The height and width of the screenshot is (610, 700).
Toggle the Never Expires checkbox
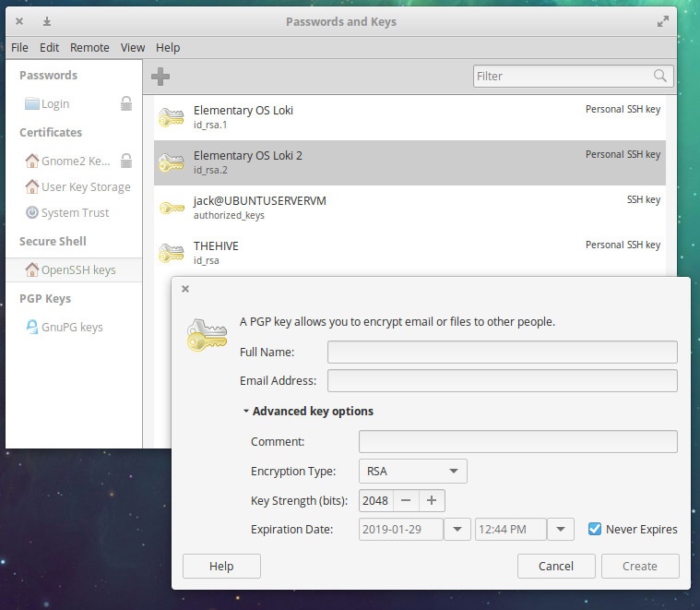point(595,530)
